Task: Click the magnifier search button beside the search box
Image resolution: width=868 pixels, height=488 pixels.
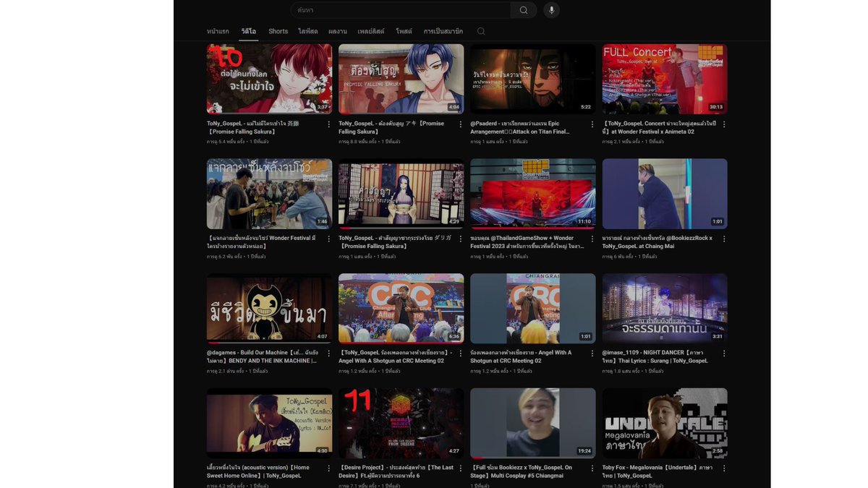Action: coord(524,10)
